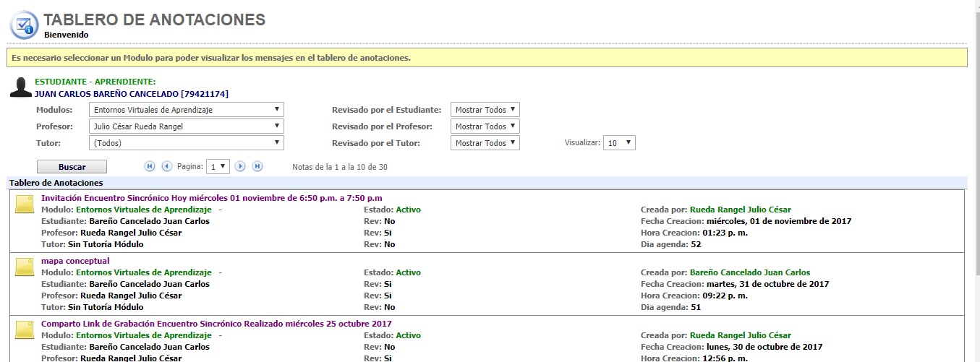Open the mapa conceptual note title
Screen dimensions: 980x362
tap(75, 261)
